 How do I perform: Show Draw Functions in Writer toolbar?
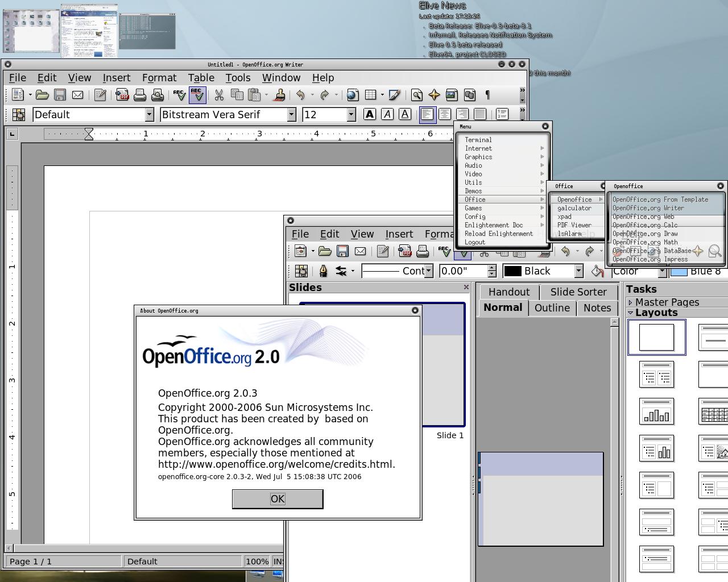394,95
